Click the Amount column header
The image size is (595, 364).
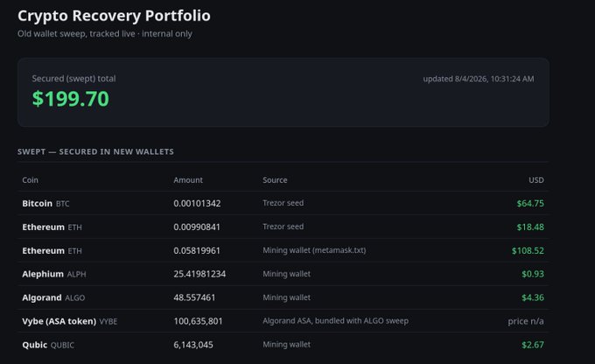click(x=188, y=180)
